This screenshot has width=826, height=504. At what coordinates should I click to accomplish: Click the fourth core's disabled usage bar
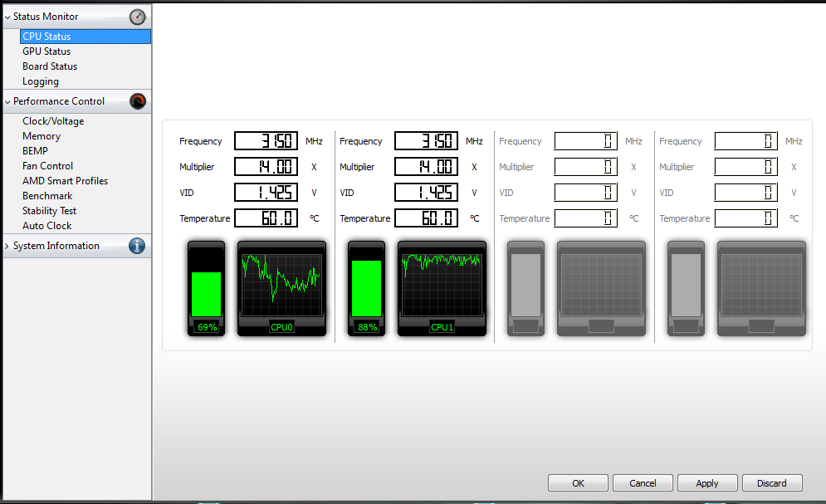[x=686, y=288]
